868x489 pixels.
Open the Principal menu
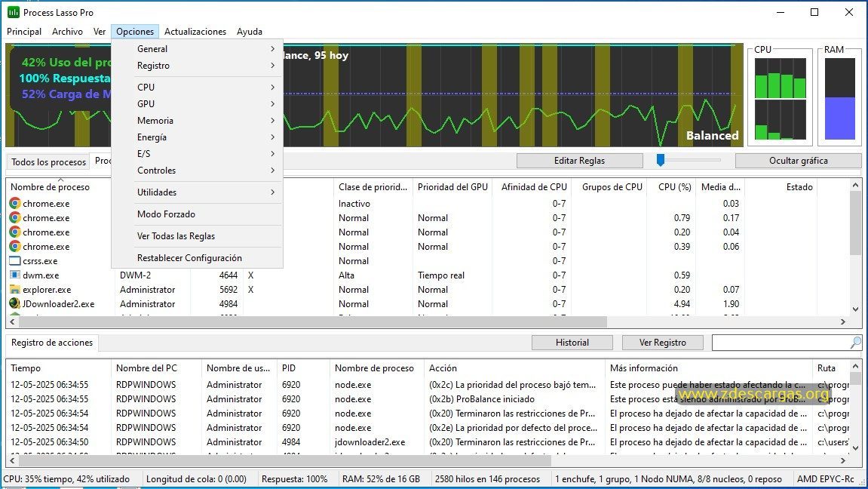coord(24,32)
